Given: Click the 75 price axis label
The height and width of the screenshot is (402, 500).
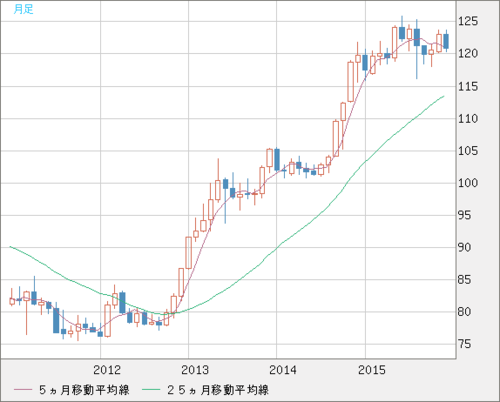Looking at the screenshot, I should 464,344.
